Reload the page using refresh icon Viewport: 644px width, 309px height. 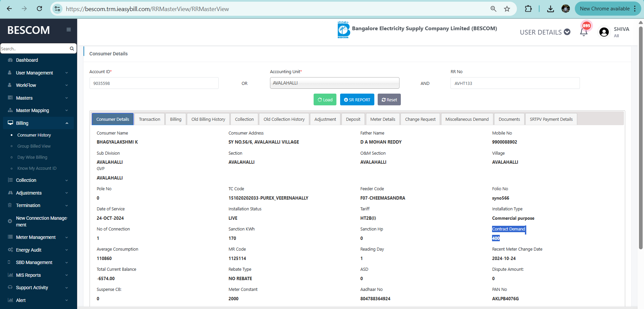(40, 9)
